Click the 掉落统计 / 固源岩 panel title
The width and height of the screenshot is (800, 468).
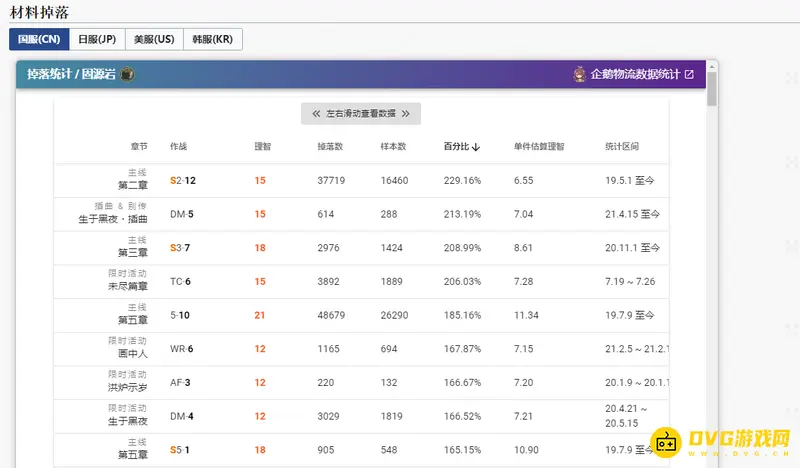71,75
